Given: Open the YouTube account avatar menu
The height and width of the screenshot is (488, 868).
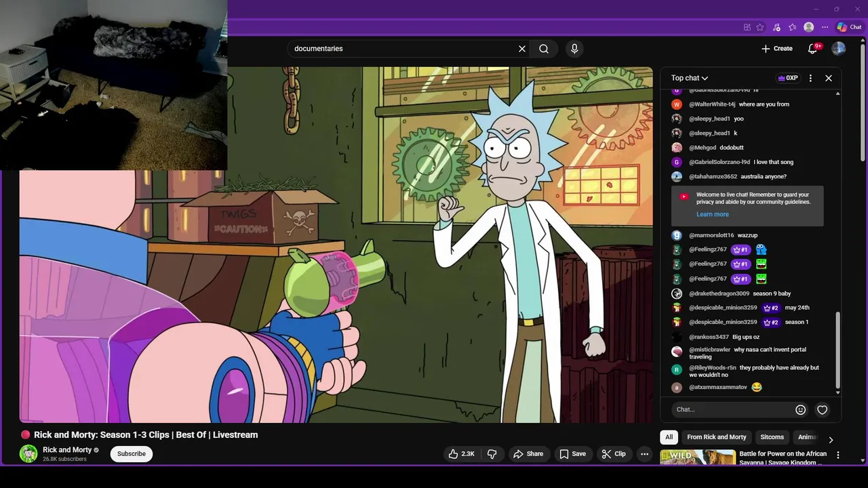Looking at the screenshot, I should pyautogui.click(x=839, y=49).
